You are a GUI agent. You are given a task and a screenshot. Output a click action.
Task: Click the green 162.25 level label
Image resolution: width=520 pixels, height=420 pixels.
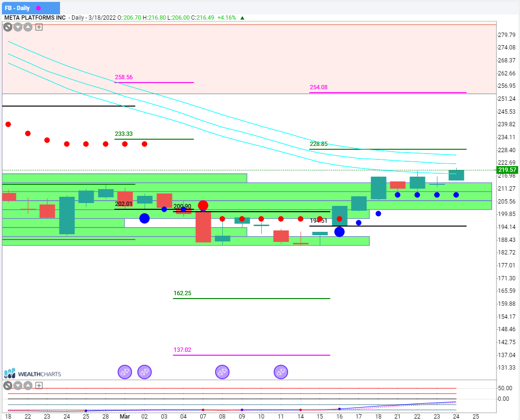[x=182, y=293]
